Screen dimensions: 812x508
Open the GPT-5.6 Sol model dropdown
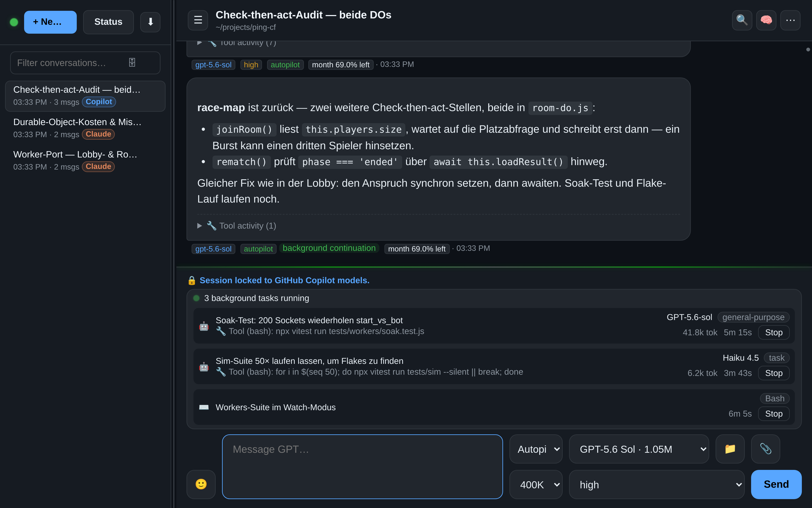tap(639, 449)
